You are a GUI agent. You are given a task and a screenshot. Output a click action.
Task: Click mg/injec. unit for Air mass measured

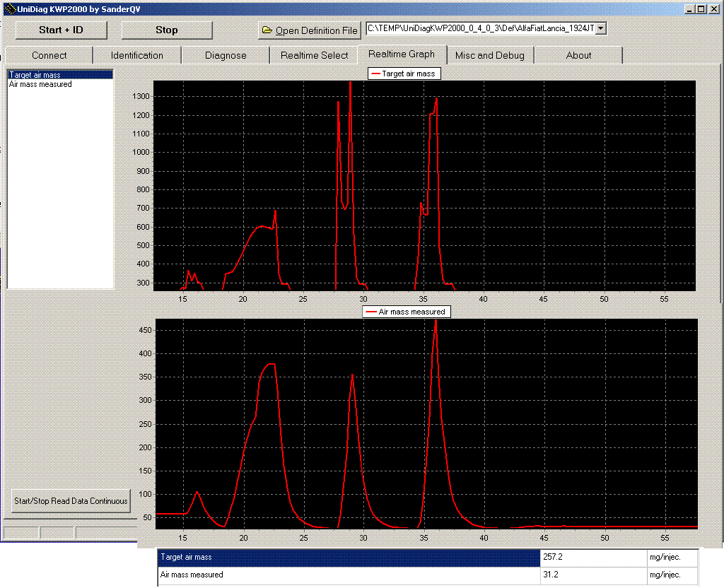point(672,575)
